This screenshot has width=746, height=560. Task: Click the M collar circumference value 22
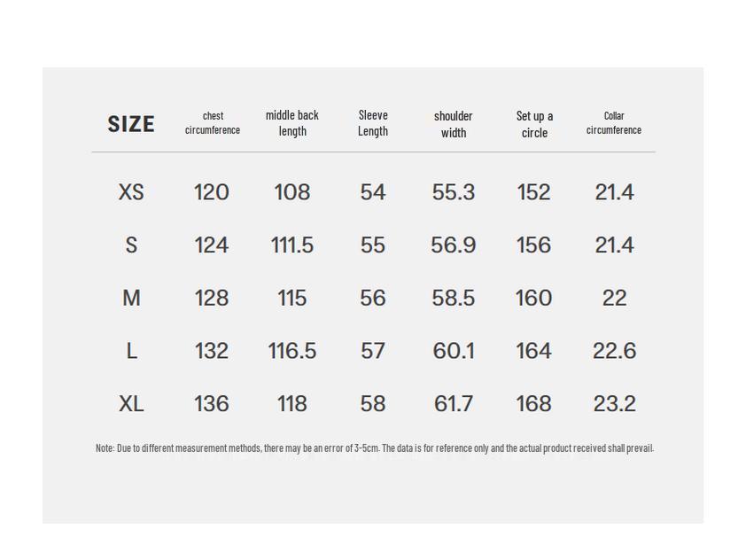pyautogui.click(x=614, y=299)
